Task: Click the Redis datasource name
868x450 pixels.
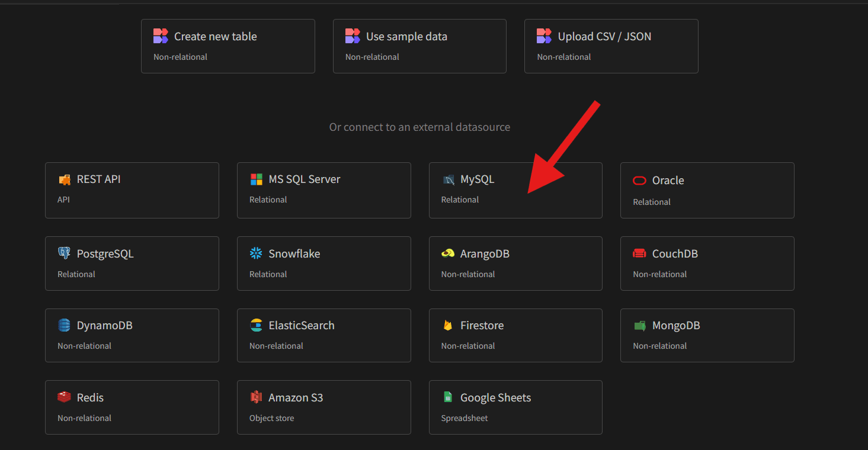Action: [x=90, y=398]
